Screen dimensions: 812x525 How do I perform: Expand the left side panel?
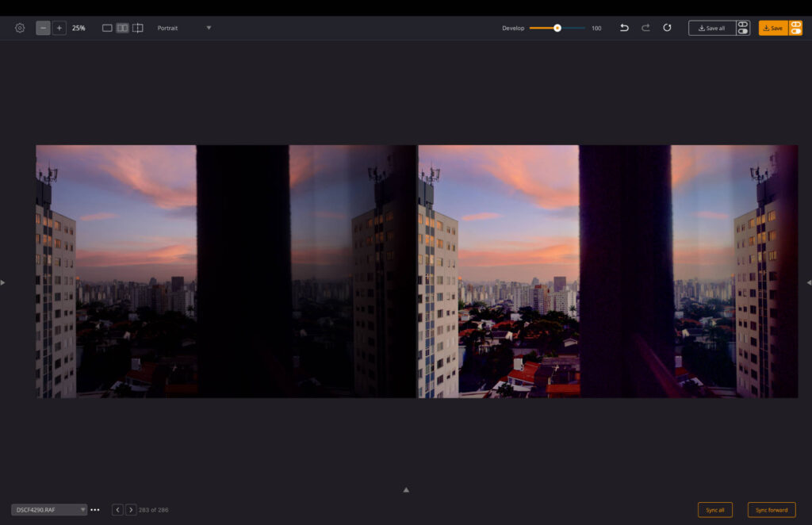point(2,282)
